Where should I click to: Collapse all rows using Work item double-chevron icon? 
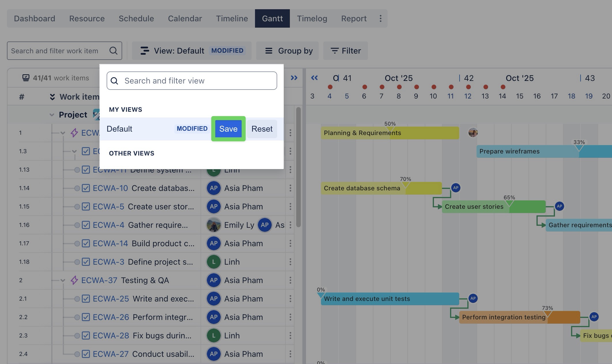tap(52, 97)
